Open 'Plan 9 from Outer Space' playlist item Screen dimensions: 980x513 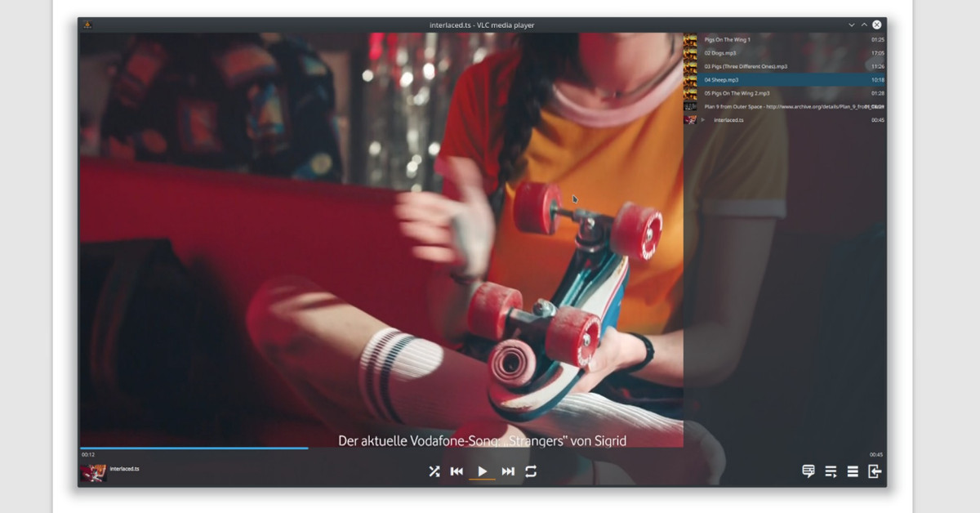(776, 106)
